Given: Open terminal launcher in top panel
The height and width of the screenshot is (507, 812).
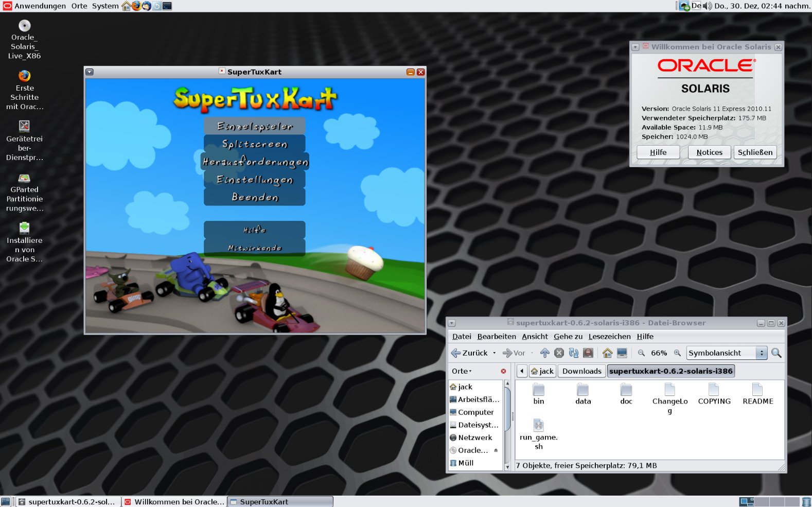Looking at the screenshot, I should coord(167,6).
